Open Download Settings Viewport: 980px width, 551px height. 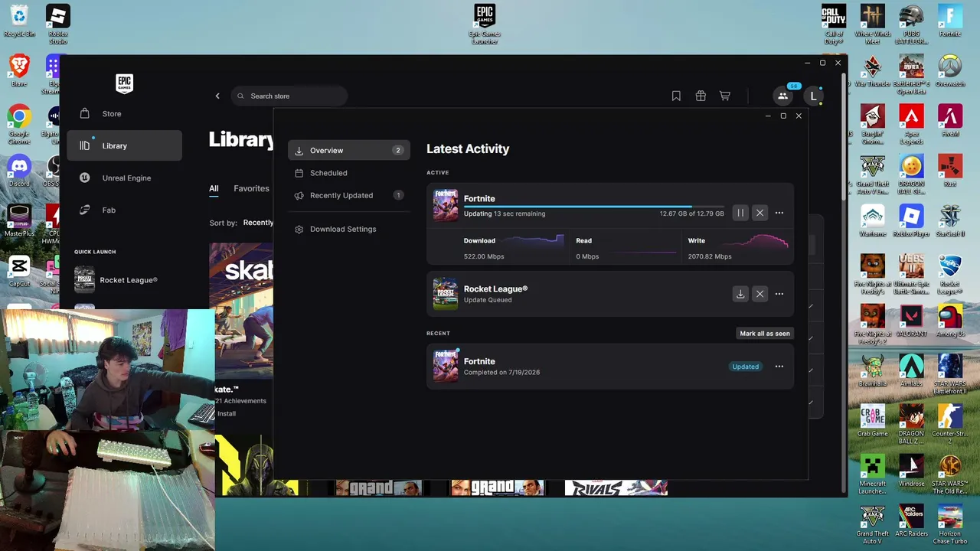(349, 229)
